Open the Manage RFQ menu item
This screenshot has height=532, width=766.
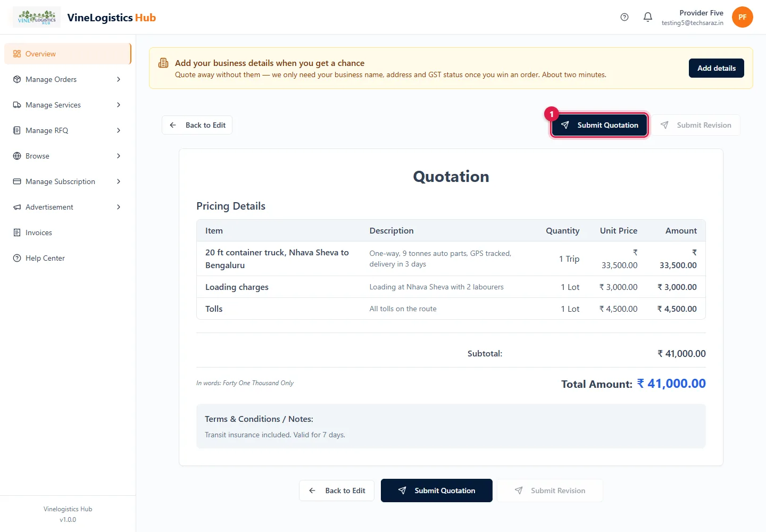click(68, 130)
